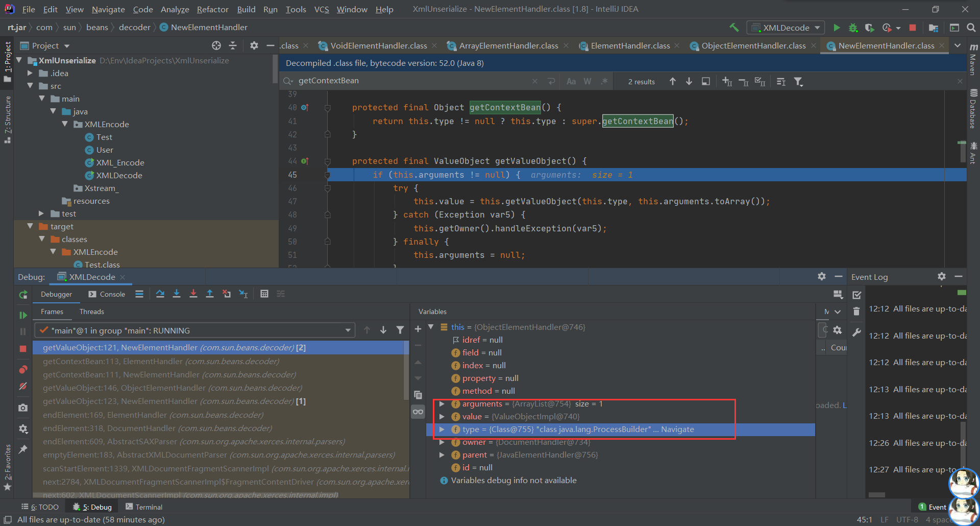Expand the arguments variable node
Viewport: 980px width, 526px height.
point(442,404)
